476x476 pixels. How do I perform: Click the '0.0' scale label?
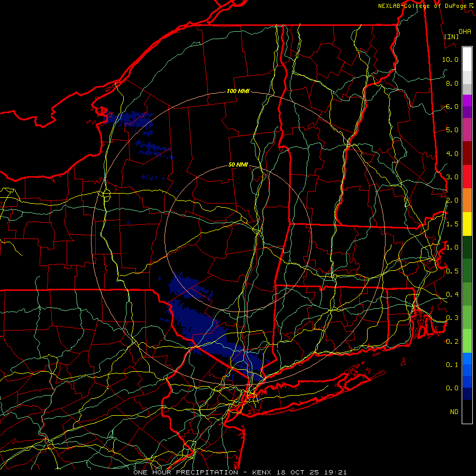point(452,388)
